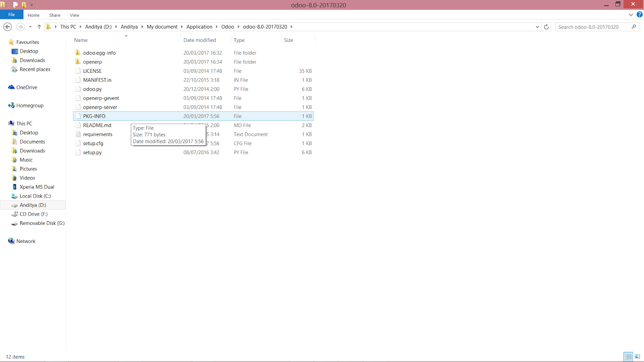
Task: Click the Favourites star icon
Action: click(11, 42)
